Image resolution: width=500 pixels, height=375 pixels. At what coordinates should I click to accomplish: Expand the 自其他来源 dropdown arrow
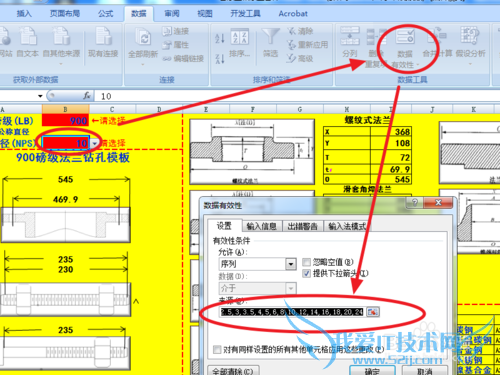(61, 63)
